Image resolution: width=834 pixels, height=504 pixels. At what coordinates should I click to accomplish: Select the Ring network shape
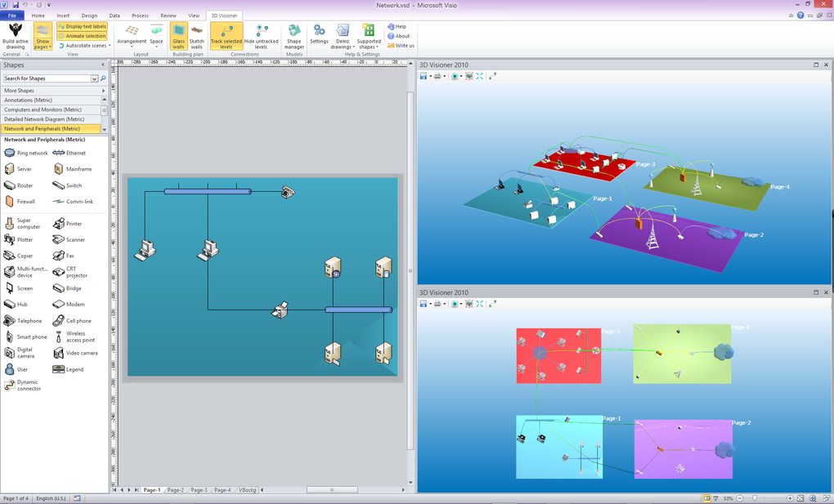coord(25,153)
